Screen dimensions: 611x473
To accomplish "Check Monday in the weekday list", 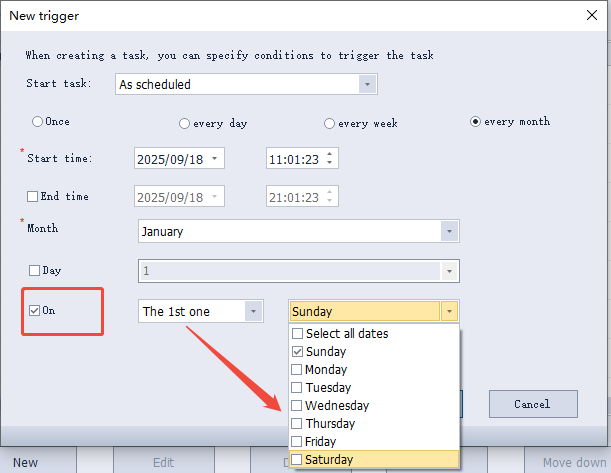I will tap(297, 370).
